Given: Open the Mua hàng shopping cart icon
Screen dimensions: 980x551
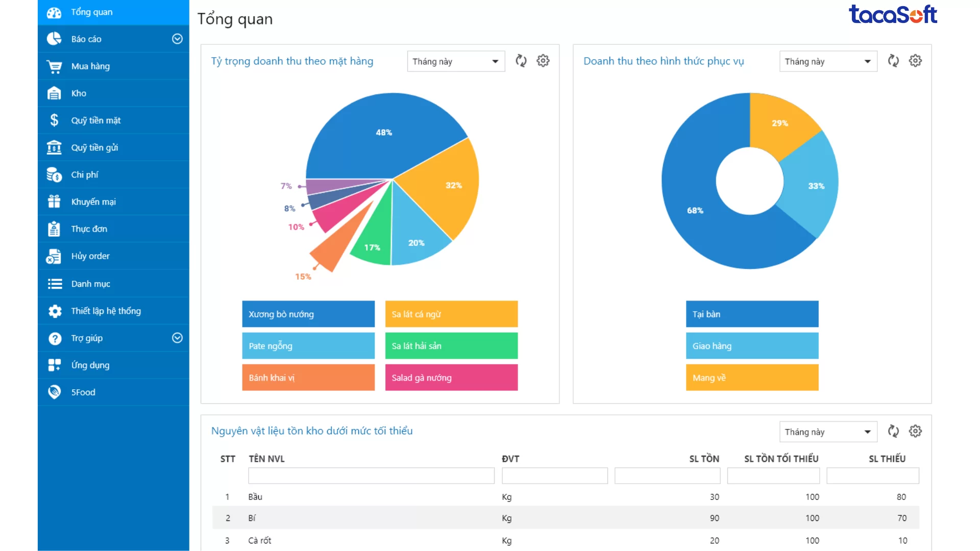Looking at the screenshot, I should coord(54,66).
